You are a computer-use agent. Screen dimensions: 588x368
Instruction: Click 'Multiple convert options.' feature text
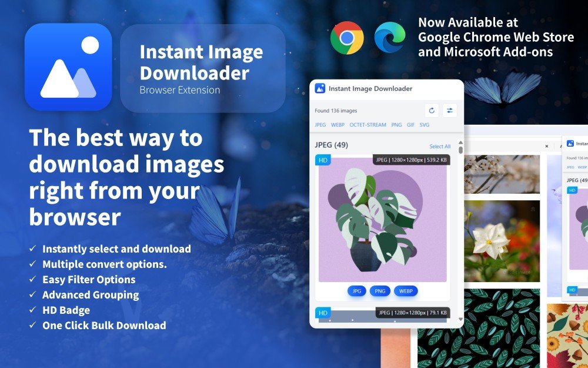(105, 264)
